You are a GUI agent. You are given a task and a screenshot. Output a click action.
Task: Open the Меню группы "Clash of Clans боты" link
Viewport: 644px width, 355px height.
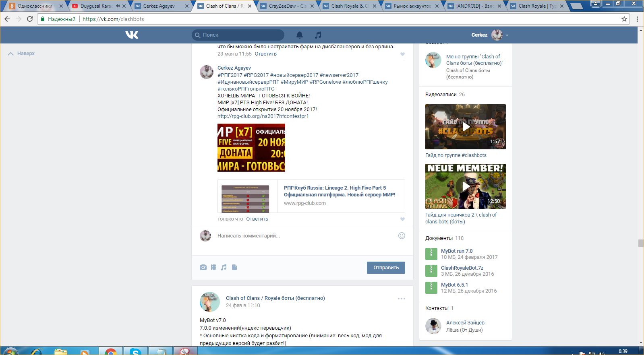click(474, 60)
